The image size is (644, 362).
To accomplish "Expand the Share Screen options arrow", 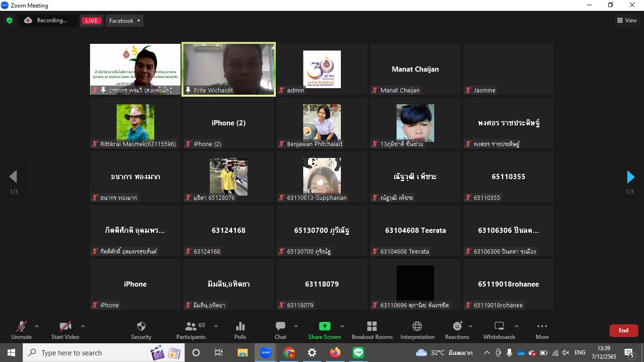I will pos(342,326).
